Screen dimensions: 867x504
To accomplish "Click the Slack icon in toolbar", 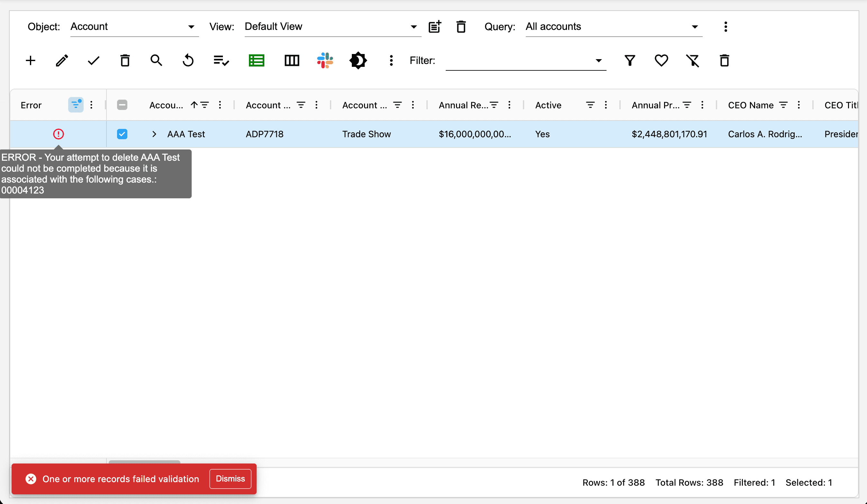I will (325, 60).
